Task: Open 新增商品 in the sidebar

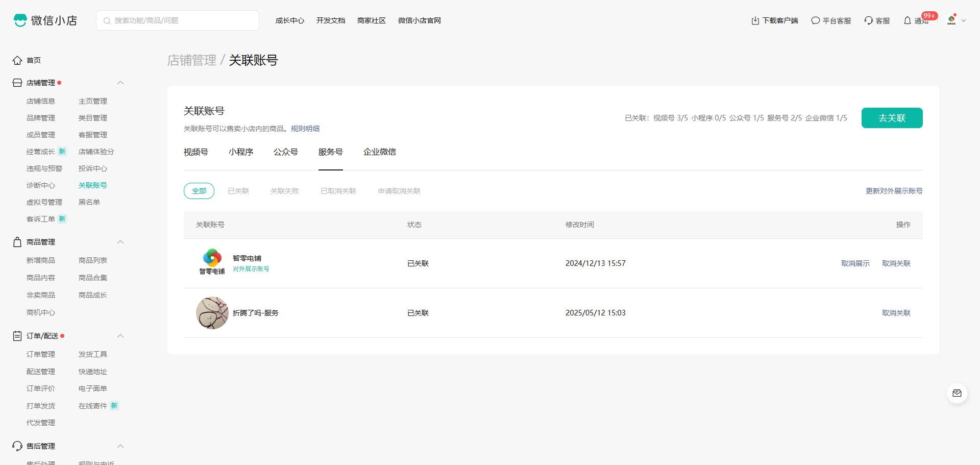Action: 41,260
